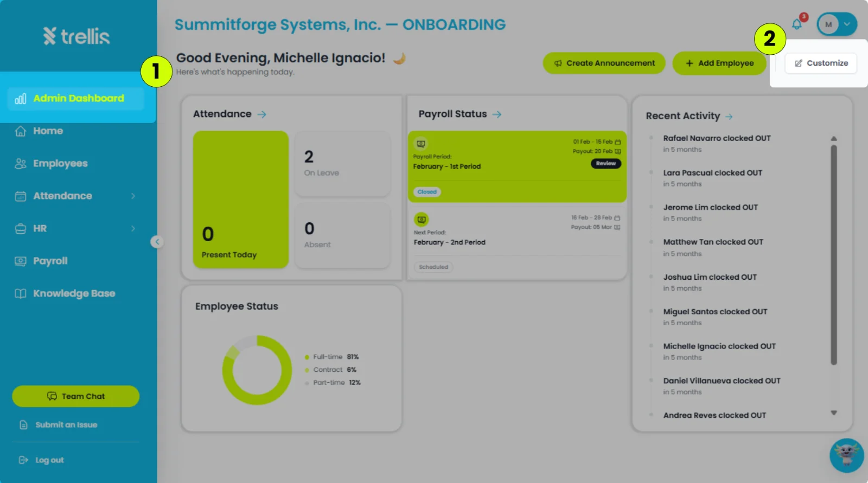Open the notifications bell icon
The height and width of the screenshot is (483, 868).
tap(797, 24)
